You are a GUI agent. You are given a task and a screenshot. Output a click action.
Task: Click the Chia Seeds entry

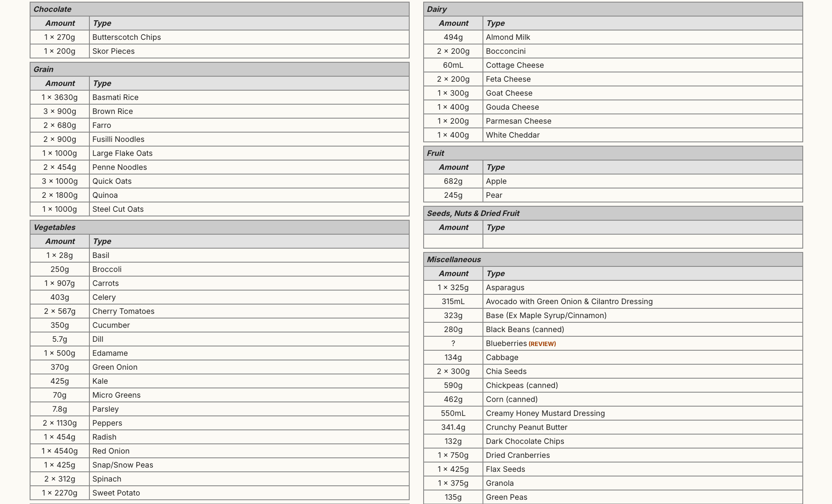coord(613,371)
